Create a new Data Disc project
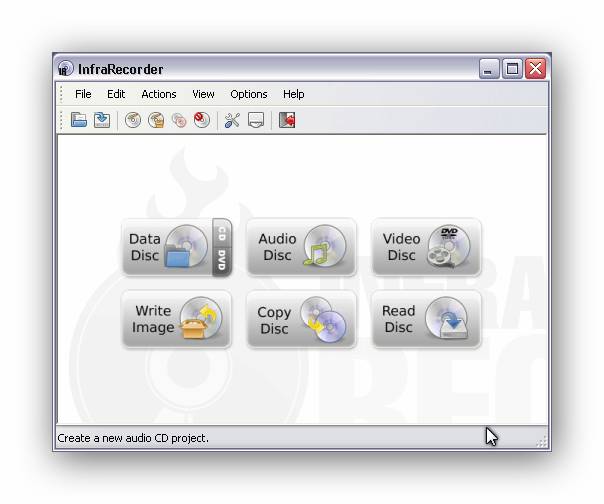604x504 pixels. coord(167,247)
